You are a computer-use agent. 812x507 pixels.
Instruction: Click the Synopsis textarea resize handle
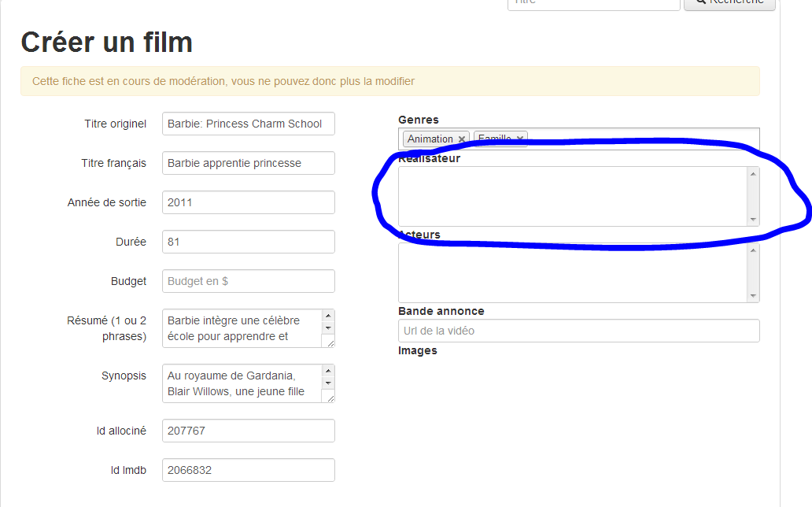[x=330, y=398]
